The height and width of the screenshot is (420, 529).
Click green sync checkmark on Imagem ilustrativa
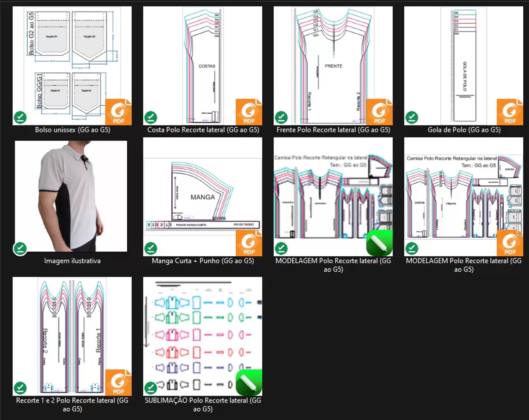coord(20,249)
